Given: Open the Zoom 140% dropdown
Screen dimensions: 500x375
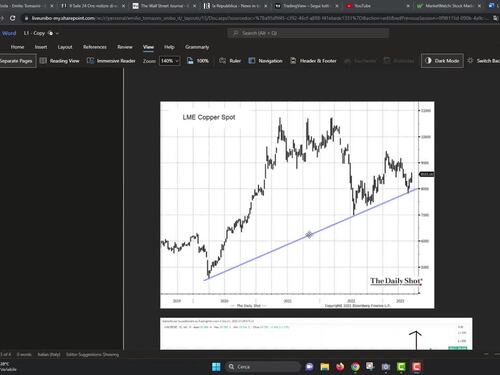Looking at the screenshot, I should tap(170, 61).
